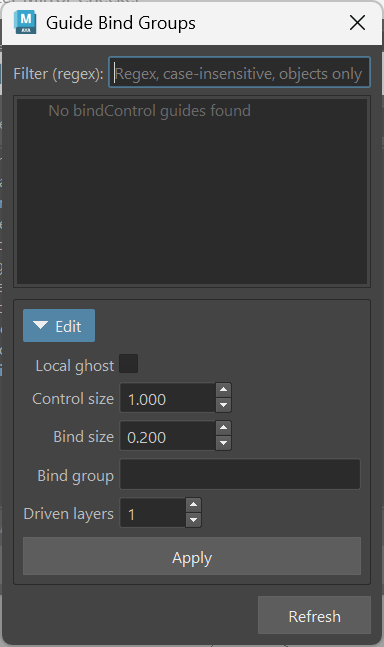Click the Control size value field
The height and width of the screenshot is (647, 384).
coord(167,398)
